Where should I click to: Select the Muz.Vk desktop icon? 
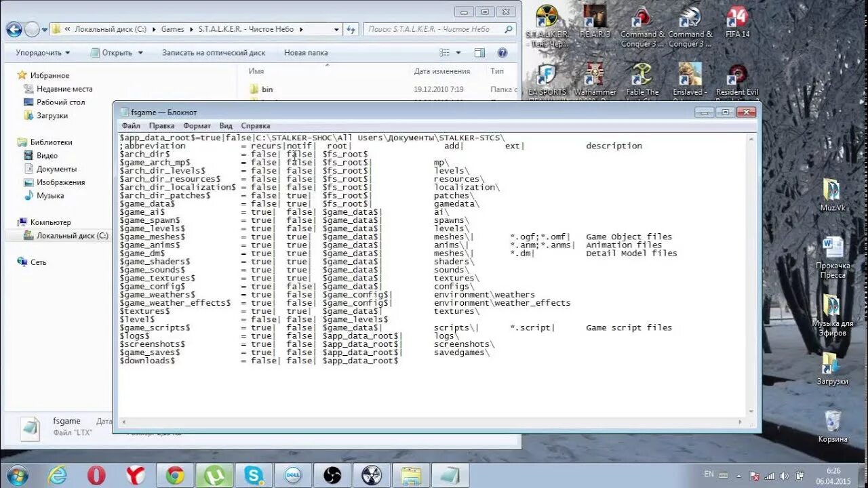832,195
